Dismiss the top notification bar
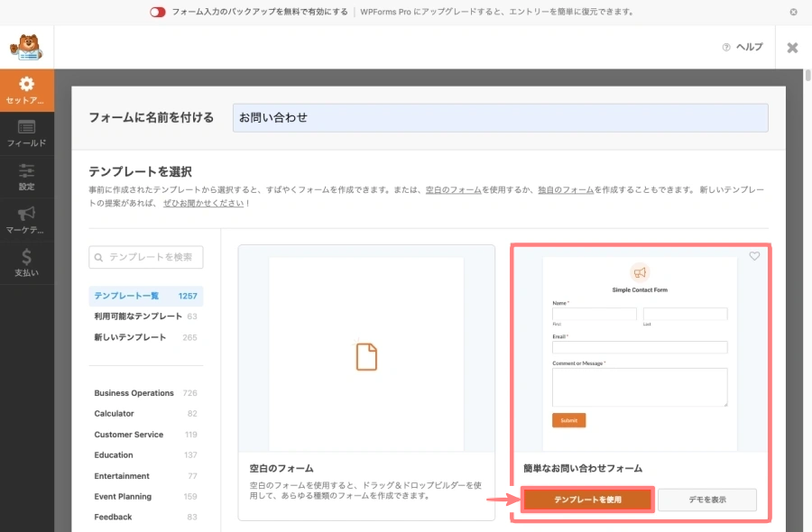 pyautogui.click(x=793, y=12)
